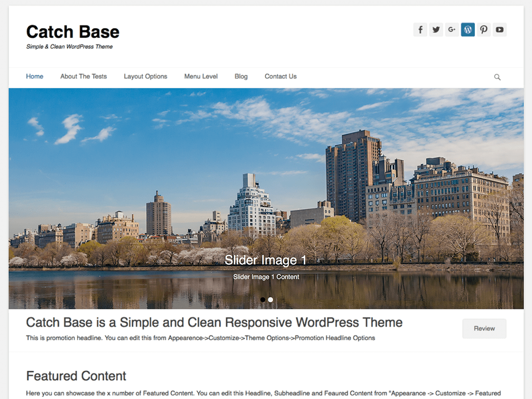Expand the About The Tests menu

tap(83, 76)
